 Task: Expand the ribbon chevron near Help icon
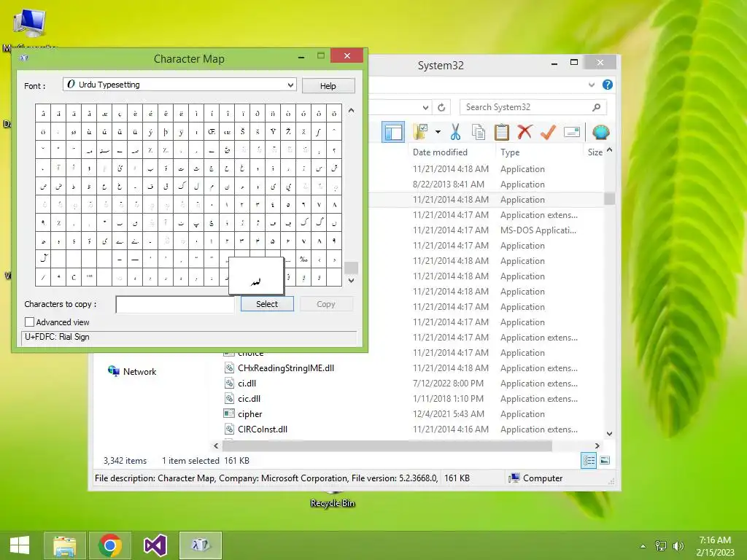tap(591, 85)
